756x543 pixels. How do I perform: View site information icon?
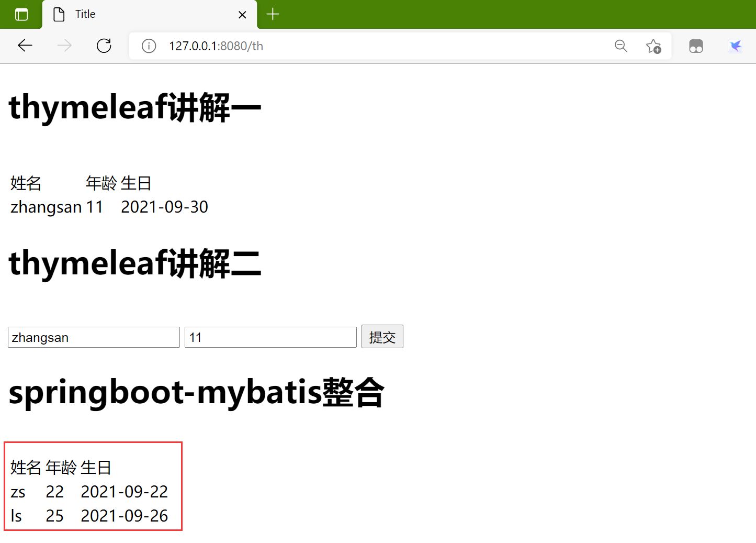pos(149,46)
